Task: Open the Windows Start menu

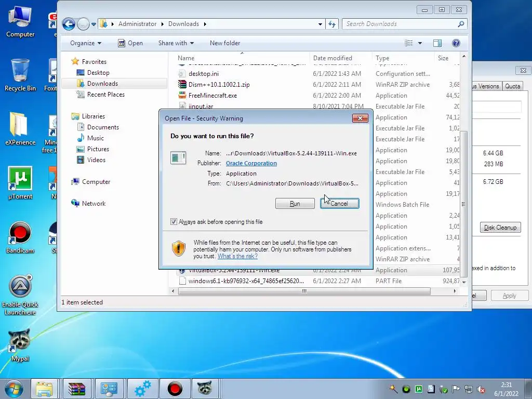Action: (14, 389)
